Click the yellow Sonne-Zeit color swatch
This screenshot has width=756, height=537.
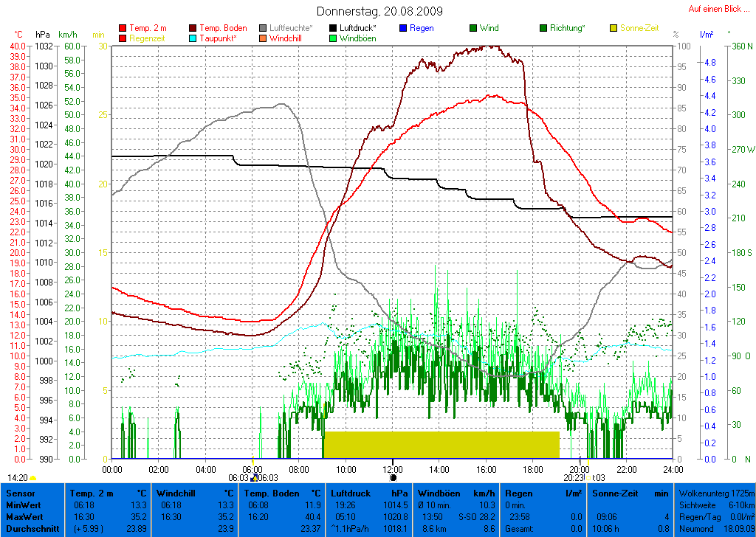pos(614,28)
